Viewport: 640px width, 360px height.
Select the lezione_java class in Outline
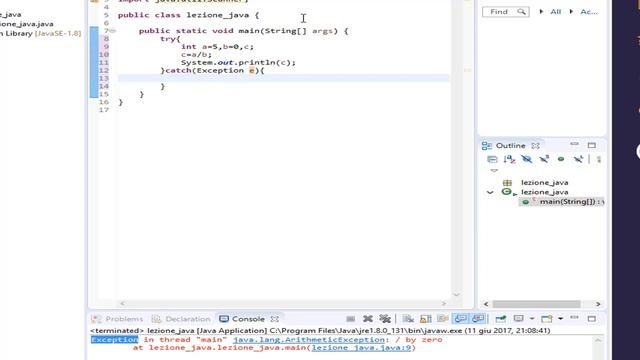544,192
